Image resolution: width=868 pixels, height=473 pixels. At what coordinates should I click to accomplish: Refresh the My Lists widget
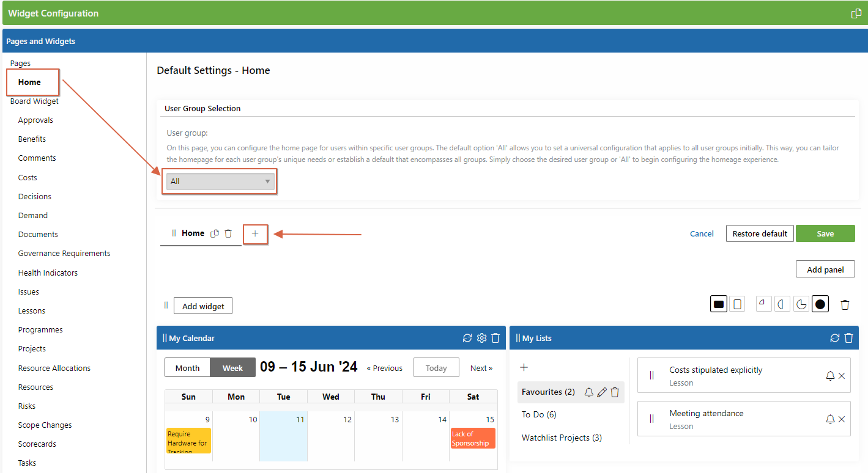834,337
